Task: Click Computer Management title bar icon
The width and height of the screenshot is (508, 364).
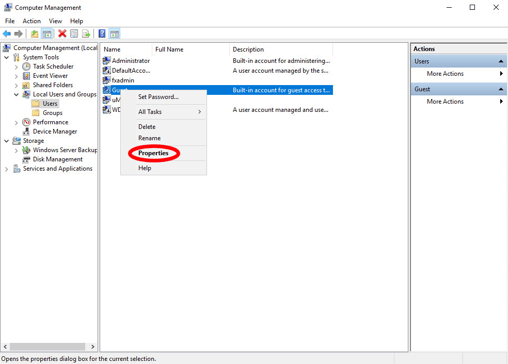Action: coord(8,7)
